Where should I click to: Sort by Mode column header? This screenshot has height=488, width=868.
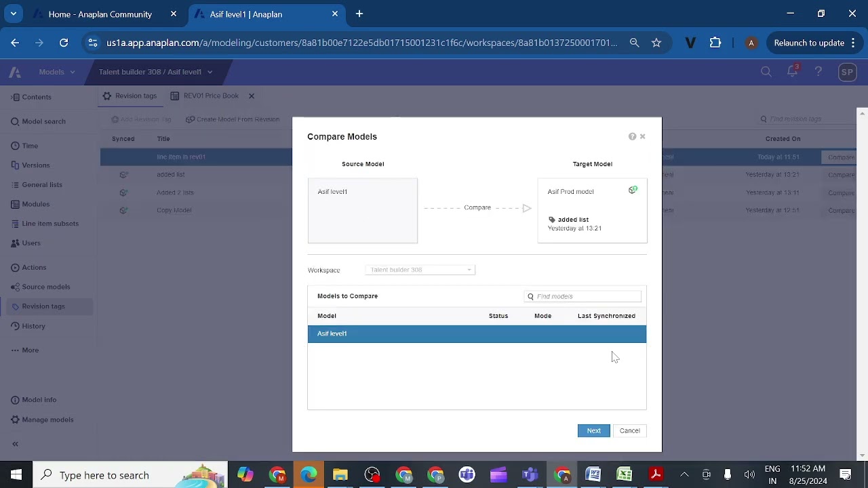[542, 316]
